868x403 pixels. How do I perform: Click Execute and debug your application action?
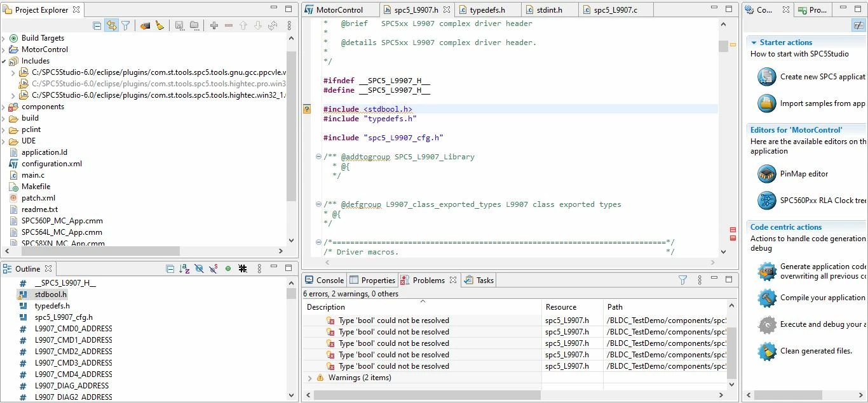pyautogui.click(x=811, y=324)
